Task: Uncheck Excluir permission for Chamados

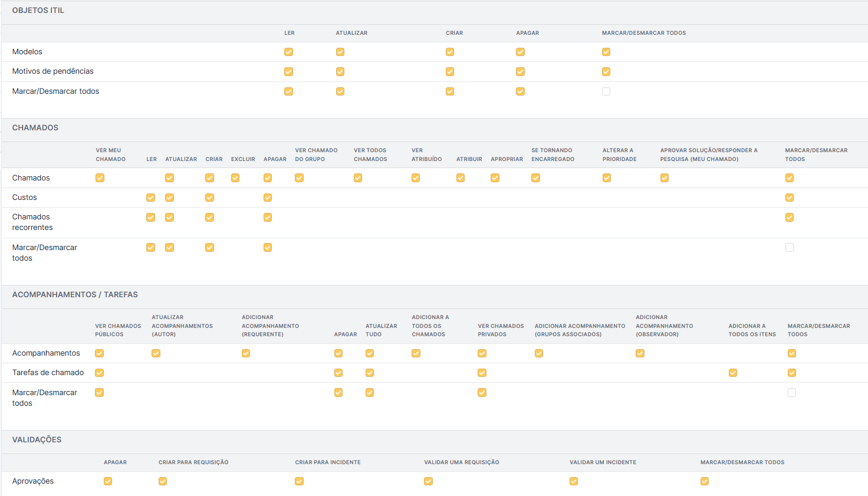Action: (235, 178)
